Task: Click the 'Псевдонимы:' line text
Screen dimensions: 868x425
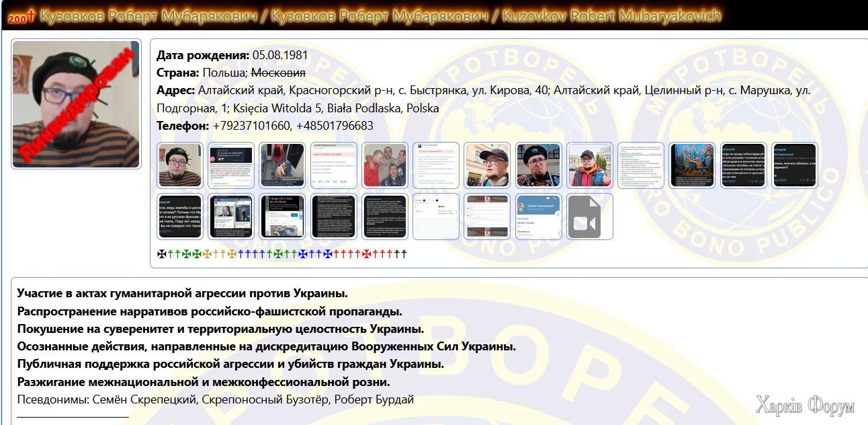Action: [x=215, y=399]
